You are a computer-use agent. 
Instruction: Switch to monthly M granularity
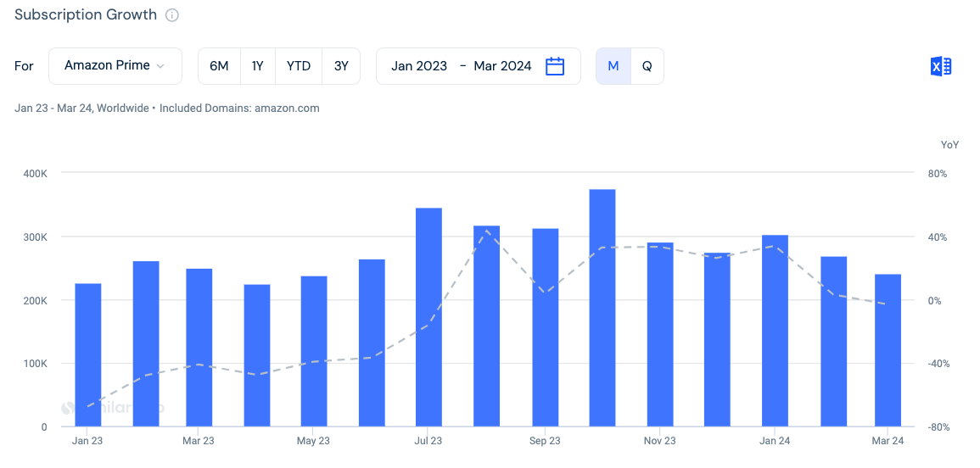[x=613, y=65]
